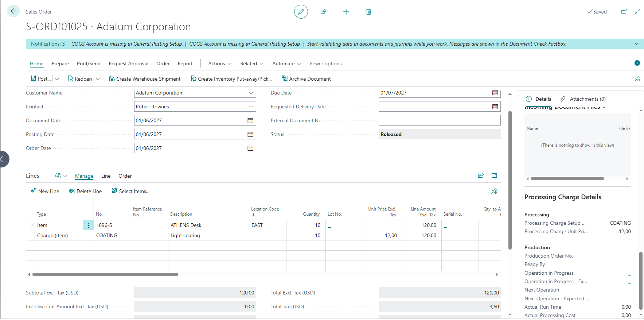Switch to the Home tab
This screenshot has height=320, width=644.
click(x=37, y=63)
